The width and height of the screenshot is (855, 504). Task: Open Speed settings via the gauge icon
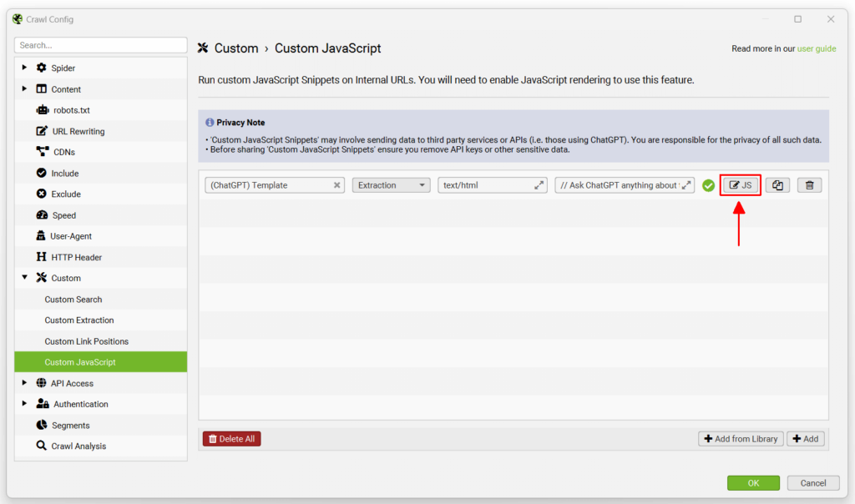coord(41,215)
